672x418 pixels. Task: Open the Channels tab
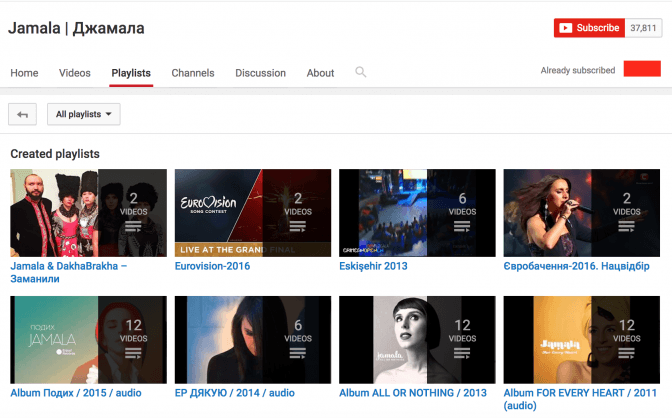pyautogui.click(x=193, y=73)
